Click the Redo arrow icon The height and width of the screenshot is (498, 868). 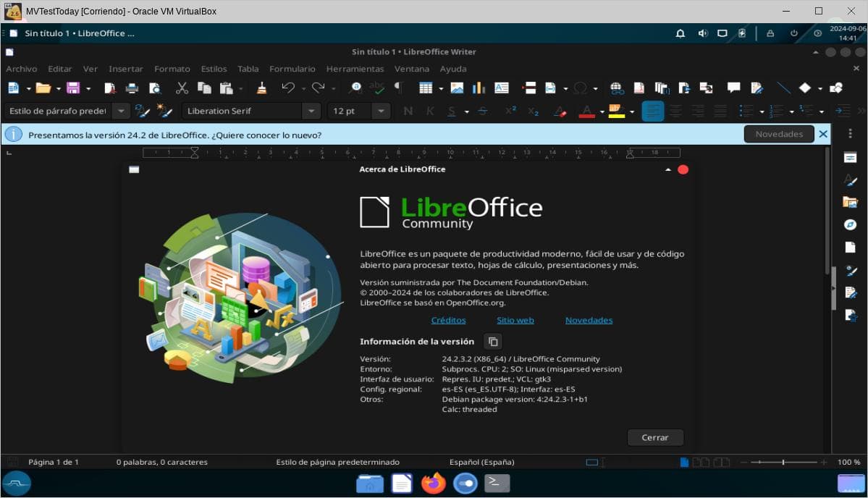pos(318,88)
